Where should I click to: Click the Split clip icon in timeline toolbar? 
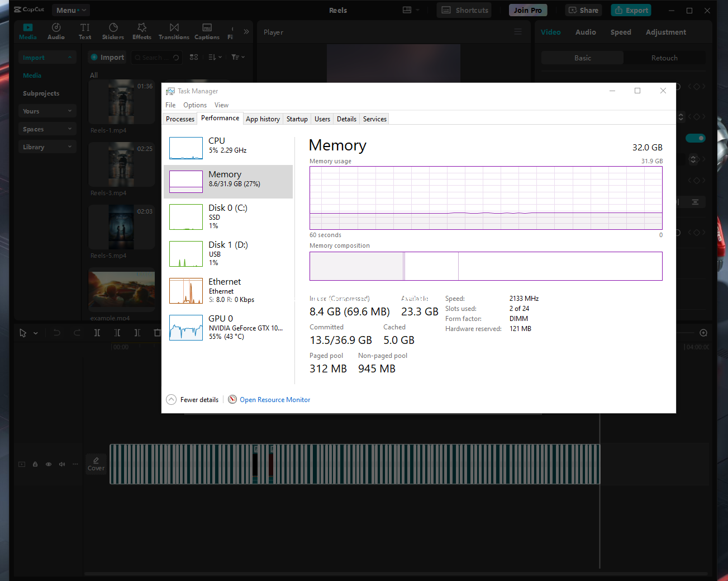tap(97, 333)
